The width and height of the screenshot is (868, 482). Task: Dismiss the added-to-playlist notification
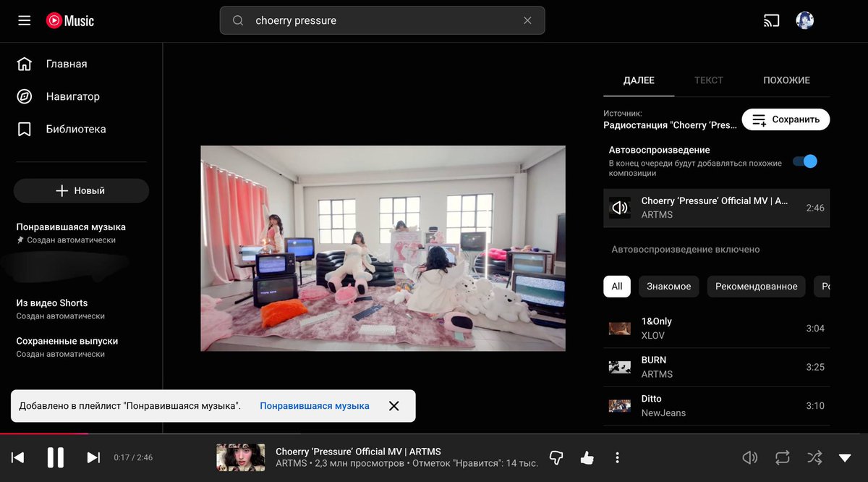point(393,406)
